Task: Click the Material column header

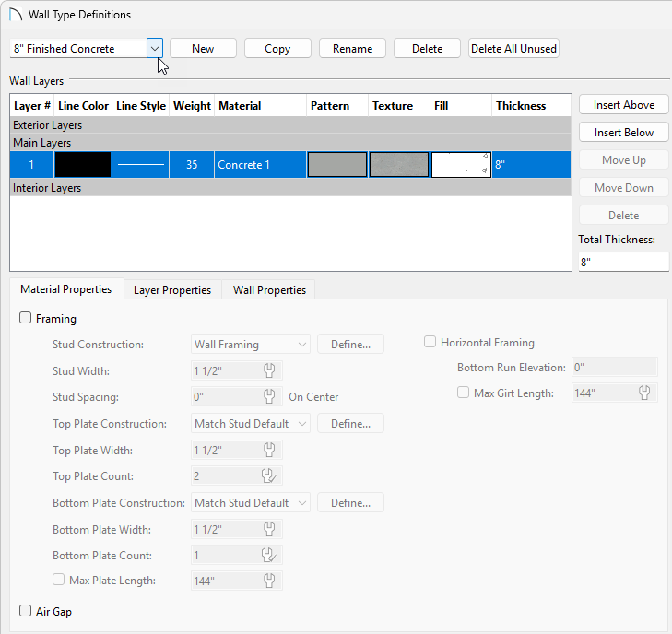Action: [x=260, y=106]
